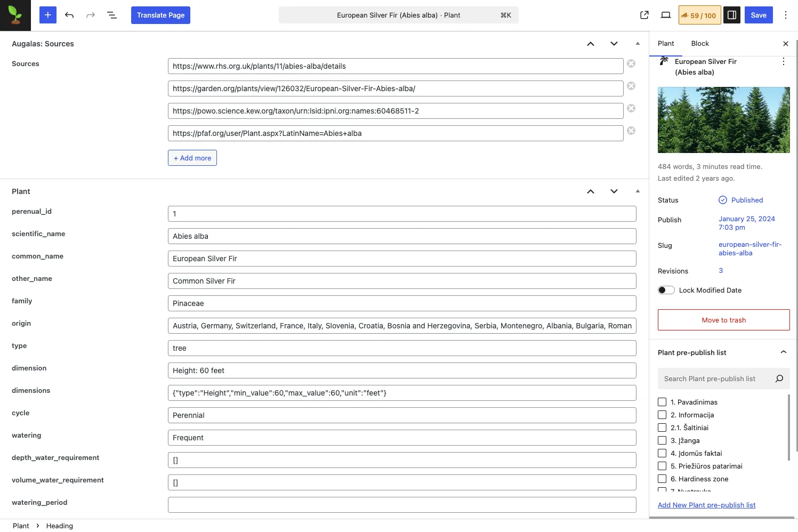Collapse the Augalas: Sources meta box triangle
The width and height of the screenshot is (798, 532).
[638, 44]
